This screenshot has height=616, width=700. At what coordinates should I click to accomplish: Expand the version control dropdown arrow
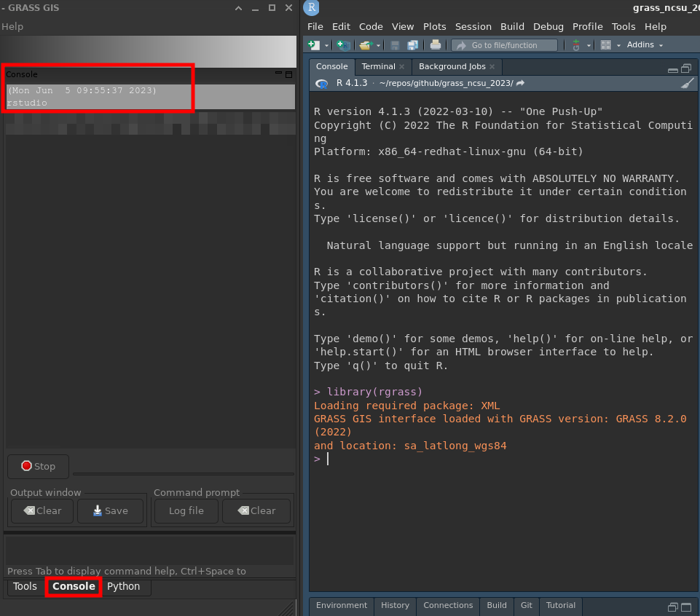click(589, 46)
